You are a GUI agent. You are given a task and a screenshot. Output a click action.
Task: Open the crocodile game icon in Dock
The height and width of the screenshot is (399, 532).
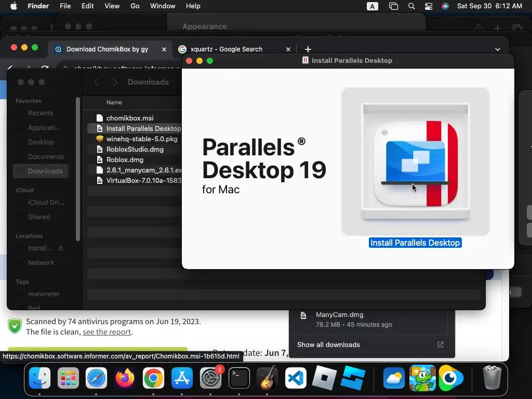click(422, 378)
